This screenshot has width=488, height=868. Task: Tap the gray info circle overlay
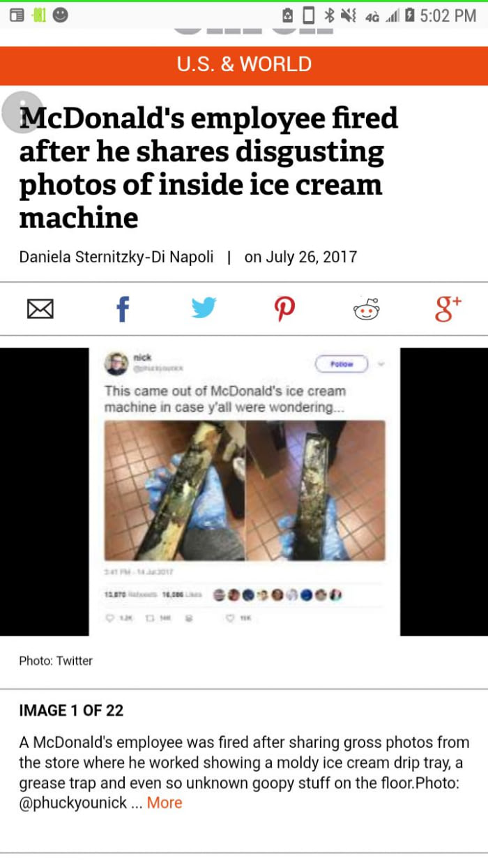click(22, 112)
